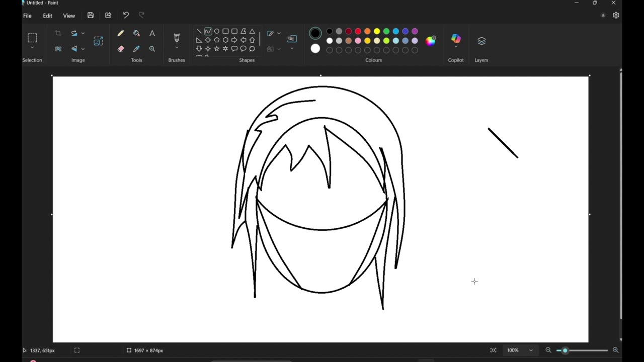This screenshot has width=644, height=362.
Task: Click the Crop icon in Image group
Action: click(58, 33)
